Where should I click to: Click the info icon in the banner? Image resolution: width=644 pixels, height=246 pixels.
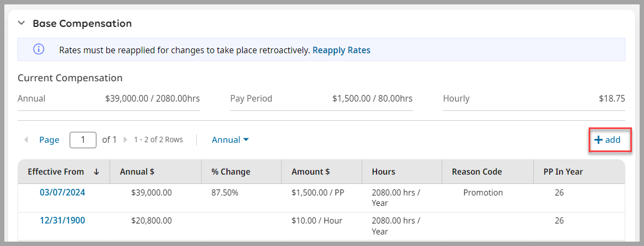pos(38,50)
